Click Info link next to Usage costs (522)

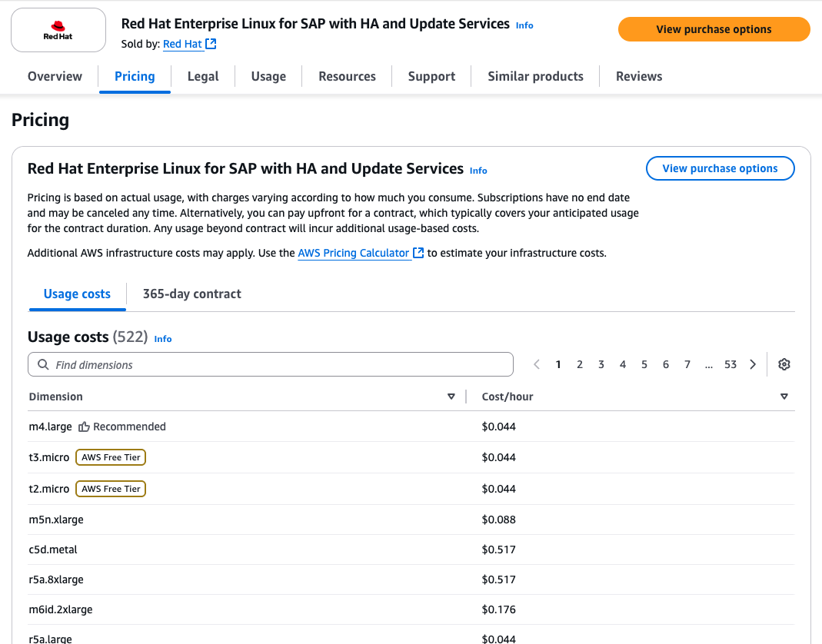pos(162,338)
